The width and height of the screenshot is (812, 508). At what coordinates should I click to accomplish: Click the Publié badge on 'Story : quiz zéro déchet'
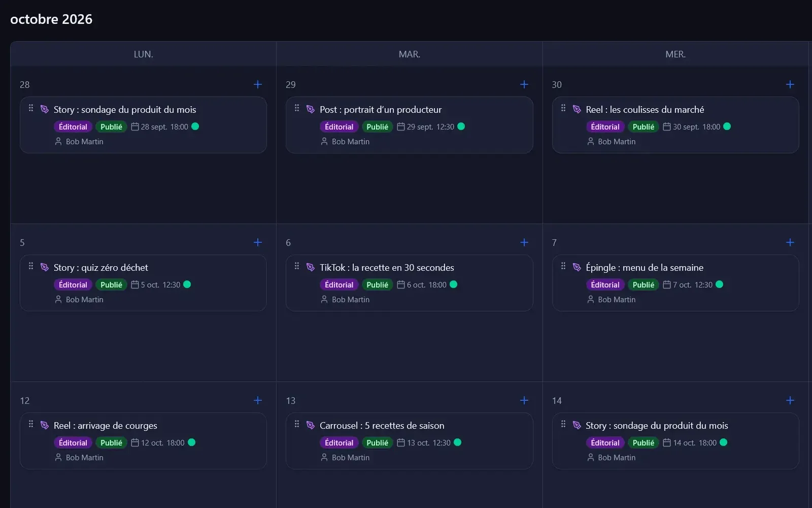tap(111, 284)
